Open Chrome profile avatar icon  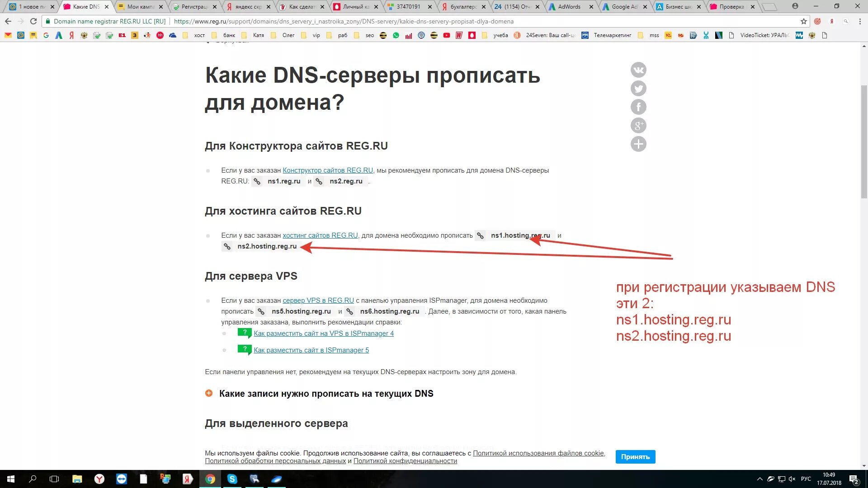pos(795,6)
